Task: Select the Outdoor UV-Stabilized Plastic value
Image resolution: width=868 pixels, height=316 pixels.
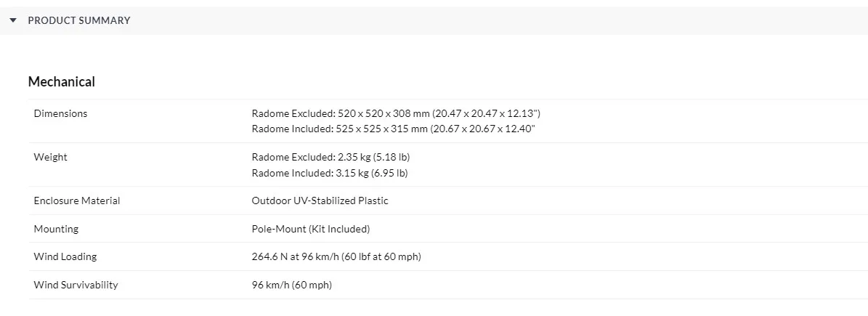Action: [320, 200]
